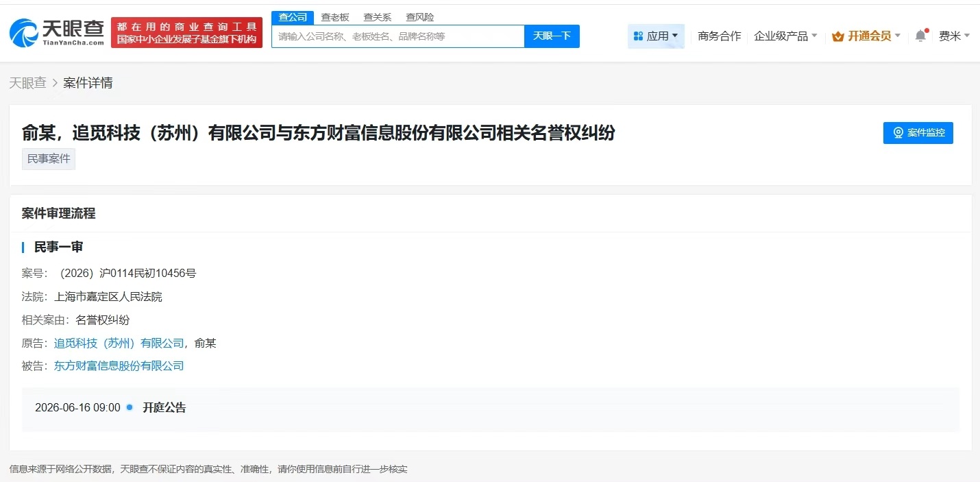Click the 案件监控 button
The height and width of the screenshot is (482, 980).
click(x=918, y=133)
